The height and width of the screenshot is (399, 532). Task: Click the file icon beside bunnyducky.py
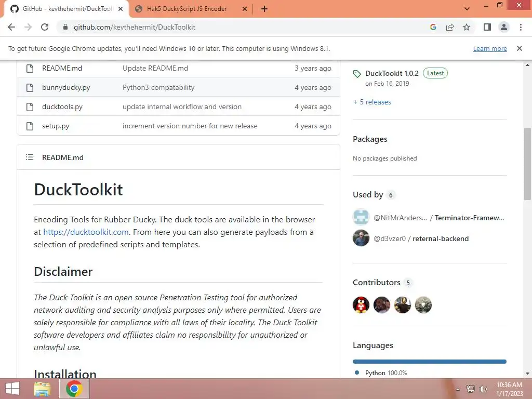30,87
